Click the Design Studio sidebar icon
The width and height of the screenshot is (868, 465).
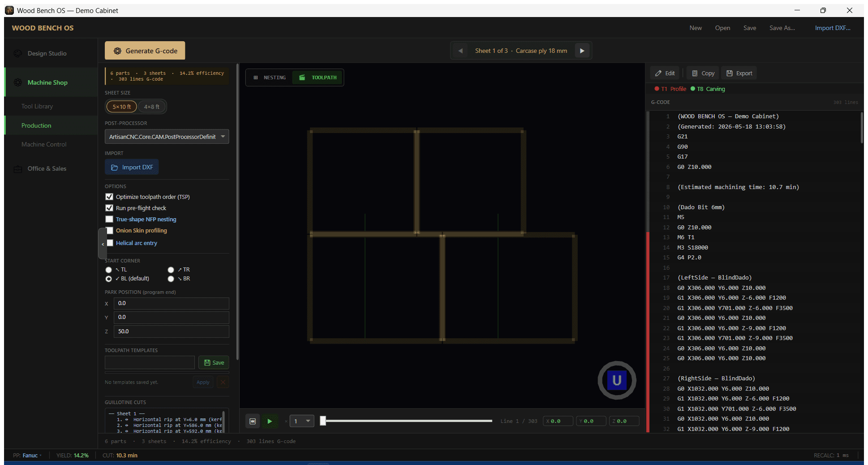click(18, 53)
